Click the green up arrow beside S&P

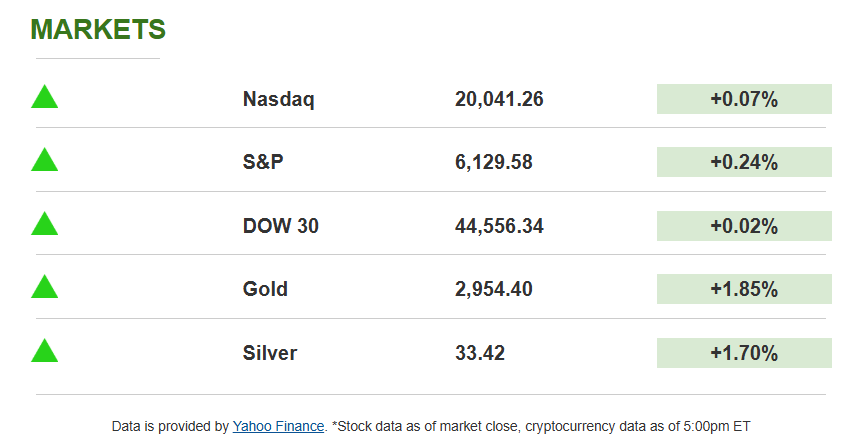[45, 161]
